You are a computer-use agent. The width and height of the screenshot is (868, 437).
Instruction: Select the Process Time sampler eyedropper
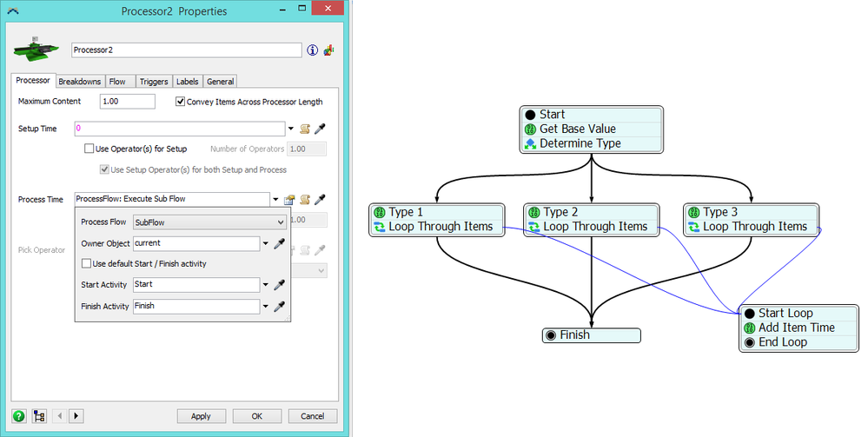tap(320, 200)
